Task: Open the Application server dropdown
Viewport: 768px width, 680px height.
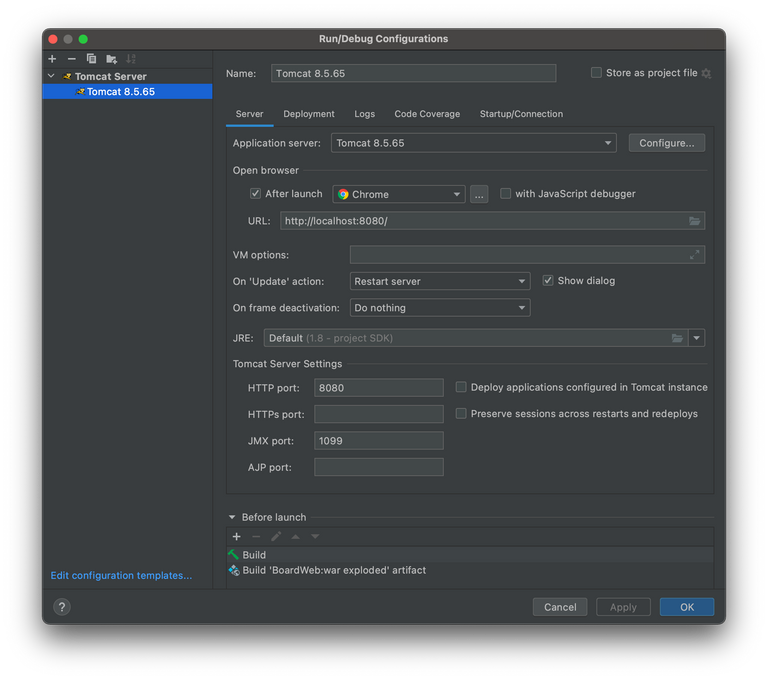Action: click(473, 143)
